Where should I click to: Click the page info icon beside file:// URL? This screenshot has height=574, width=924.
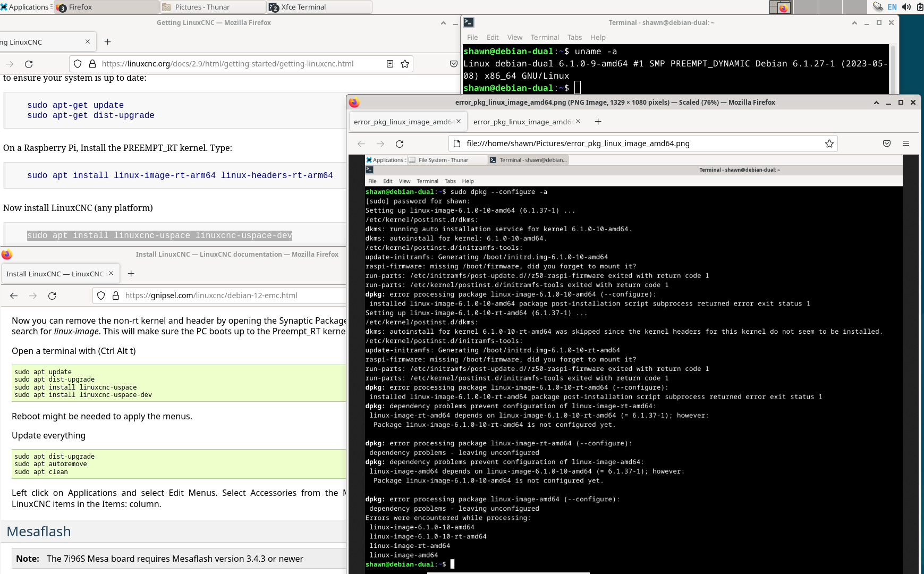pyautogui.click(x=456, y=143)
